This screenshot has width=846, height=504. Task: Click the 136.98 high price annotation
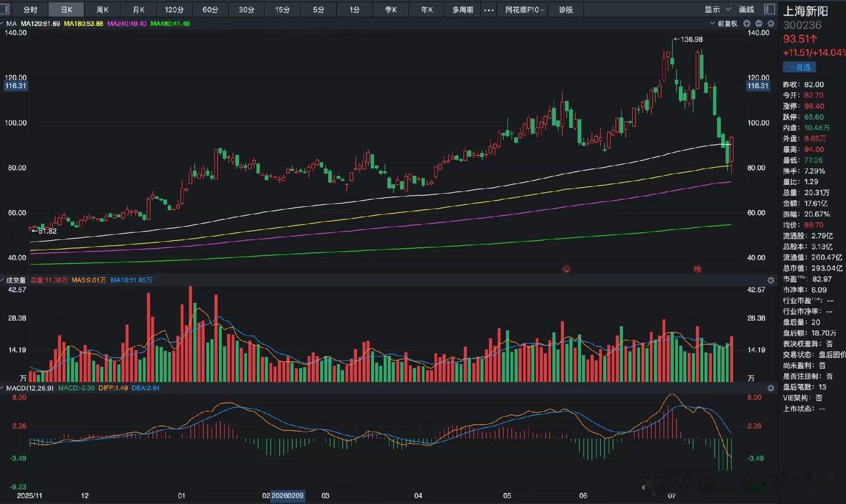688,40
